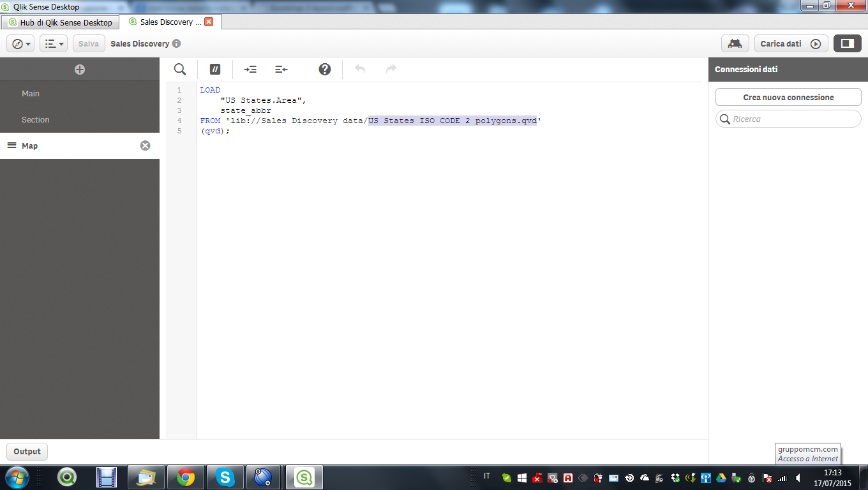Open video film strip taskbar app

tap(107, 477)
